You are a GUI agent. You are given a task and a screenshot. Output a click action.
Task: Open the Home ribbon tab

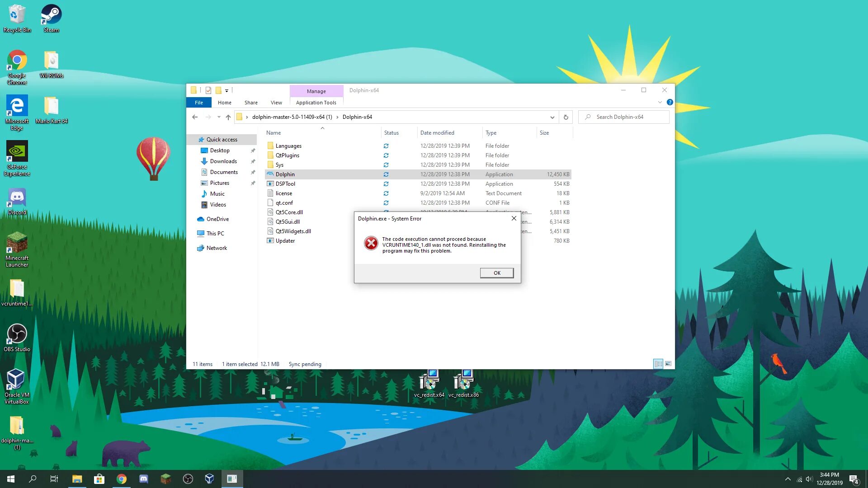pos(224,103)
